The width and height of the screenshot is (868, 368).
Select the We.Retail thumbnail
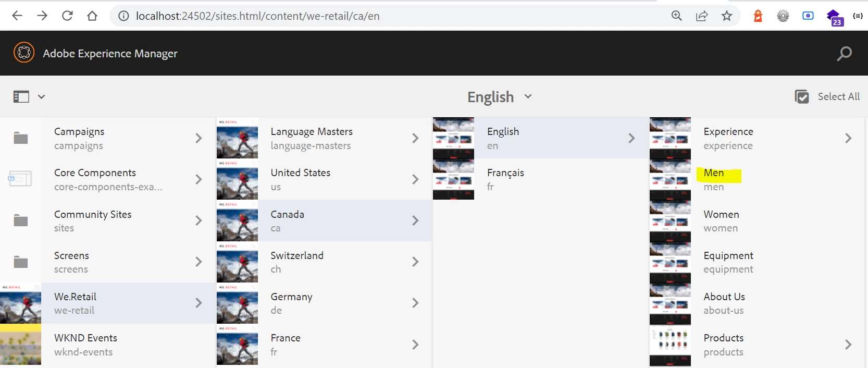point(20,303)
